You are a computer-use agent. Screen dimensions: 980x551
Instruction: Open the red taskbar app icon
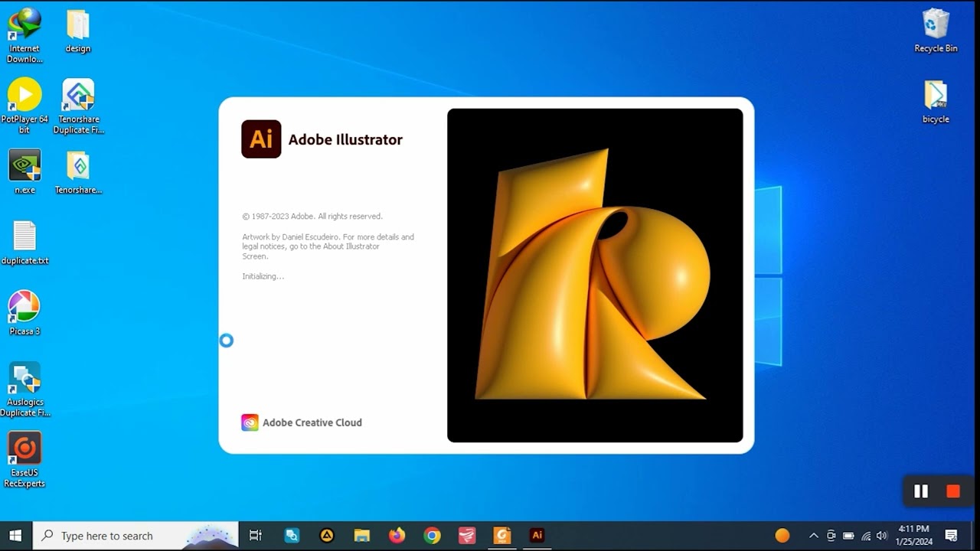coord(467,536)
